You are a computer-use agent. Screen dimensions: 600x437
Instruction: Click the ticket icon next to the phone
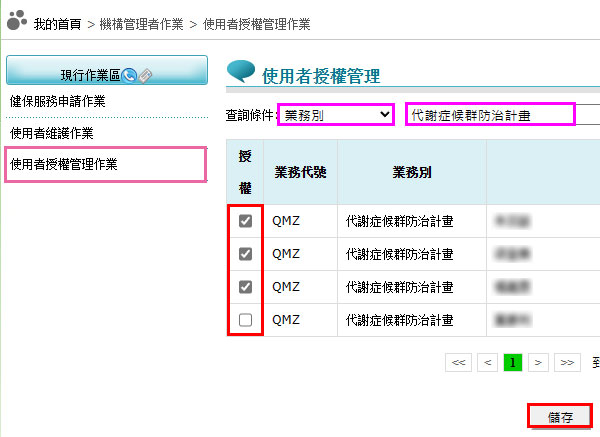pyautogui.click(x=145, y=75)
